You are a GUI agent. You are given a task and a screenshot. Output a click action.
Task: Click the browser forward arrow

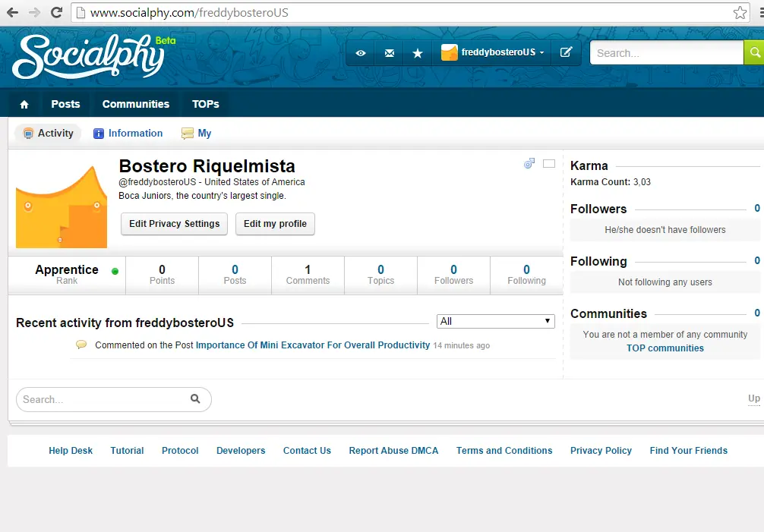tap(34, 12)
